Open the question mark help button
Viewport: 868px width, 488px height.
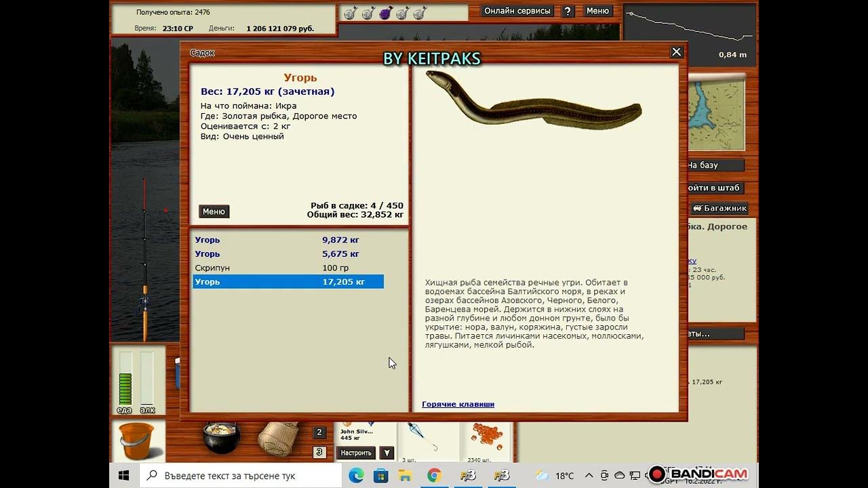coord(568,11)
